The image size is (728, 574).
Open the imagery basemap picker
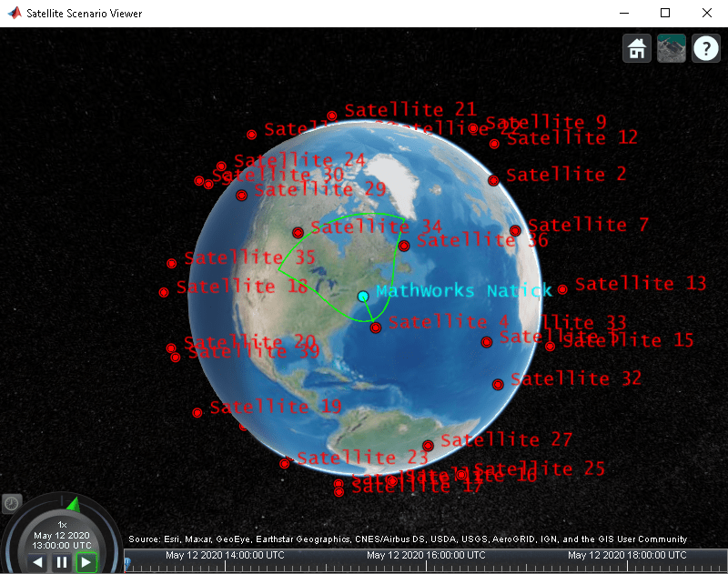[672, 48]
